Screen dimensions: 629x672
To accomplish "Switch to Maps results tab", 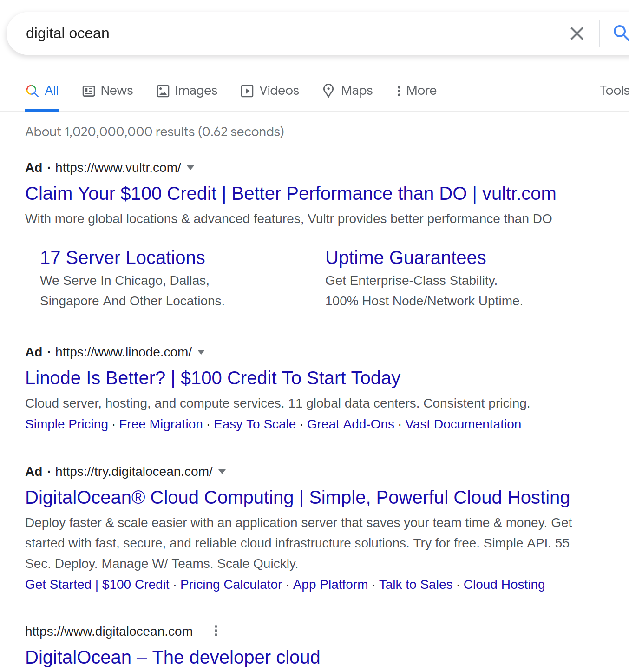I will point(348,91).
